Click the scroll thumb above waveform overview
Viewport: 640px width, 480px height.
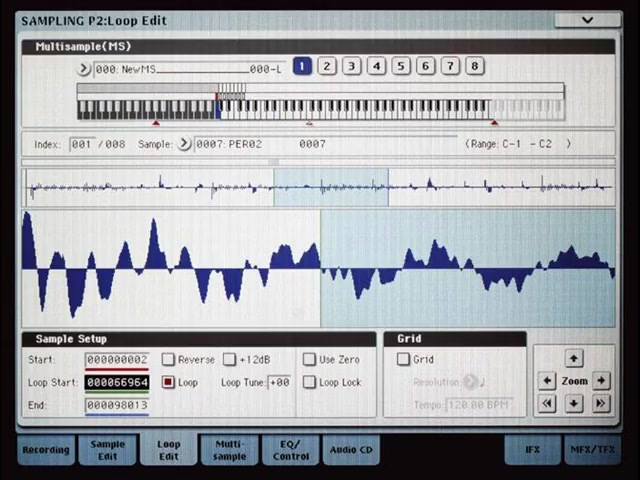(x=273, y=162)
